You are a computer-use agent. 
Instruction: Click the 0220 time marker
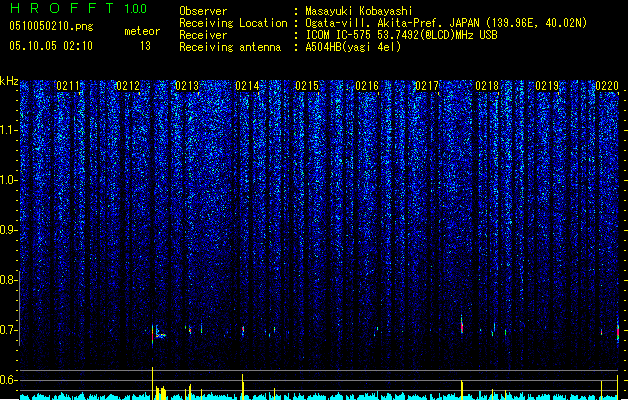(x=607, y=86)
